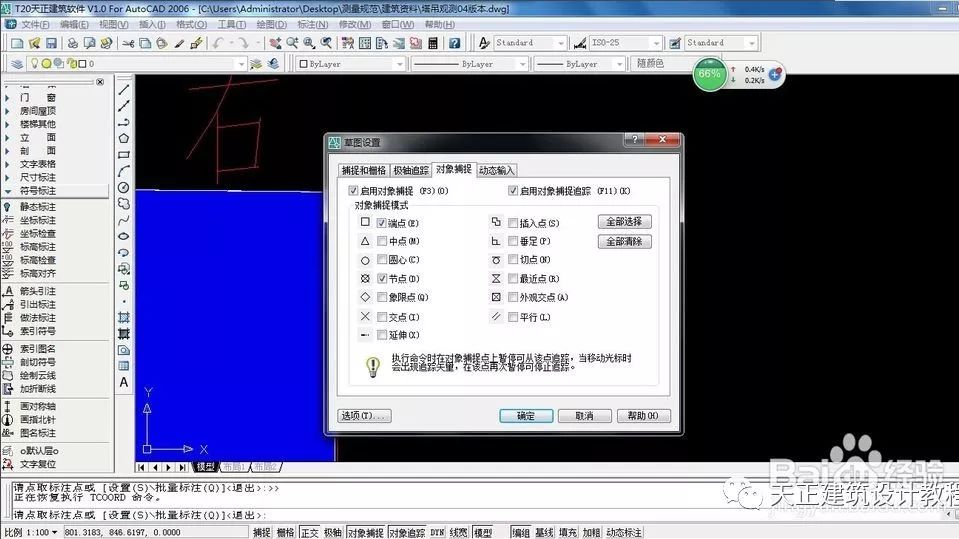The width and height of the screenshot is (959, 539).
Task: Check the 圆心 snap mode checkbox
Action: tap(382, 259)
